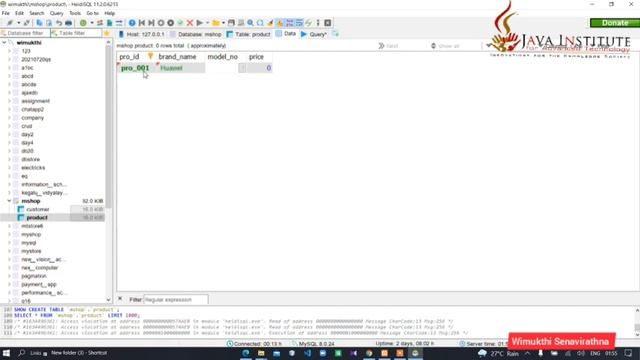Click the blue help icon
The height and width of the screenshot is (360, 640).
tap(132, 23)
